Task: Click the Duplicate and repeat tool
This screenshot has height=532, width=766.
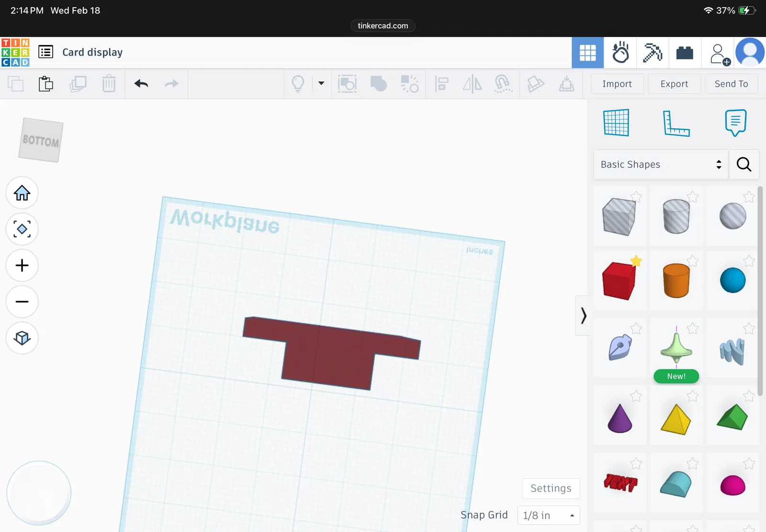Action: 78,84
